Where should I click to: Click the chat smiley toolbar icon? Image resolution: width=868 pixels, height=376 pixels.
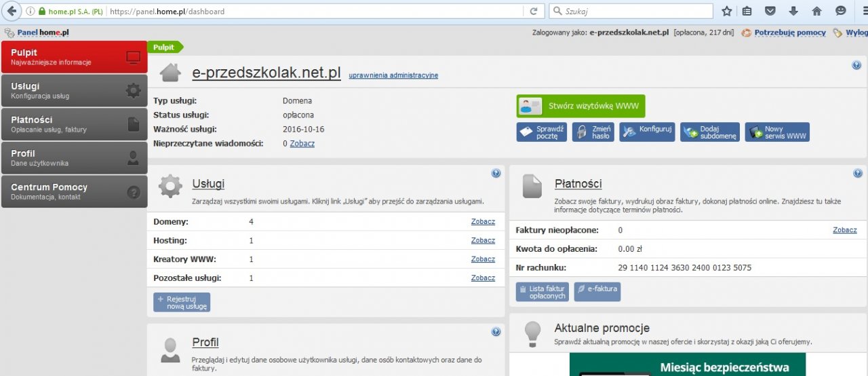click(x=841, y=12)
